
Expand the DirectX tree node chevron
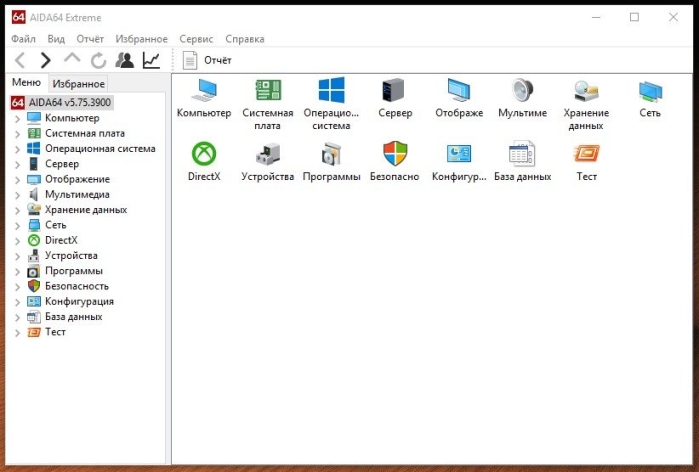click(17, 241)
